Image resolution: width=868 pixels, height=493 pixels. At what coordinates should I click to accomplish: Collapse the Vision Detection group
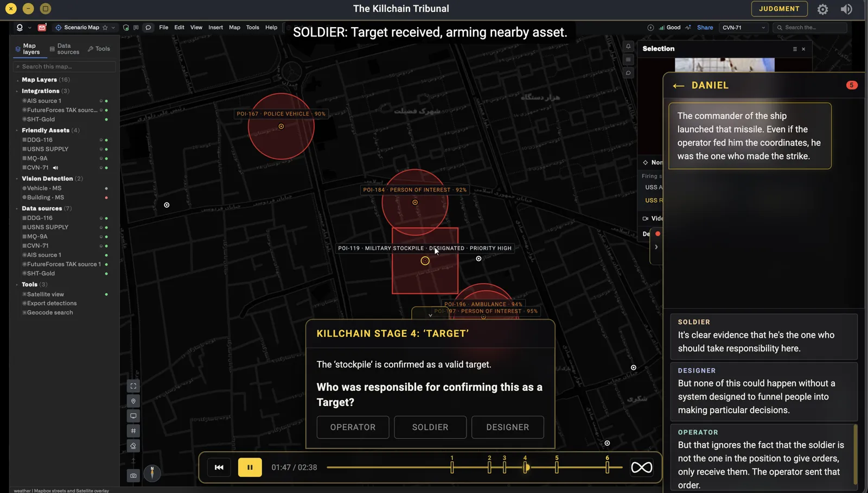[17, 179]
